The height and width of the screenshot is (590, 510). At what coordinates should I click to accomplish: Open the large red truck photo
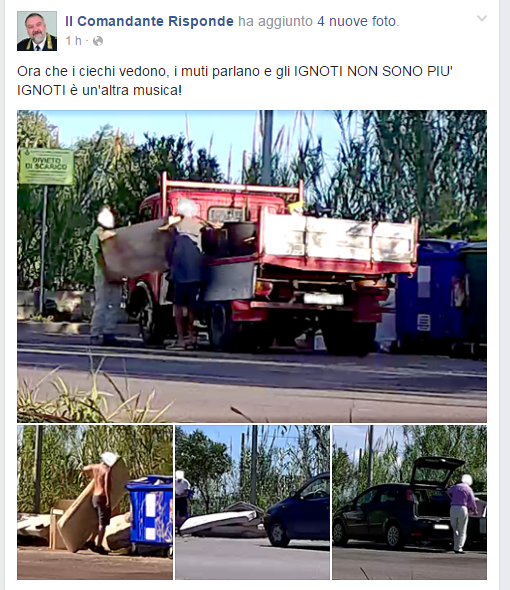pyautogui.click(x=252, y=266)
